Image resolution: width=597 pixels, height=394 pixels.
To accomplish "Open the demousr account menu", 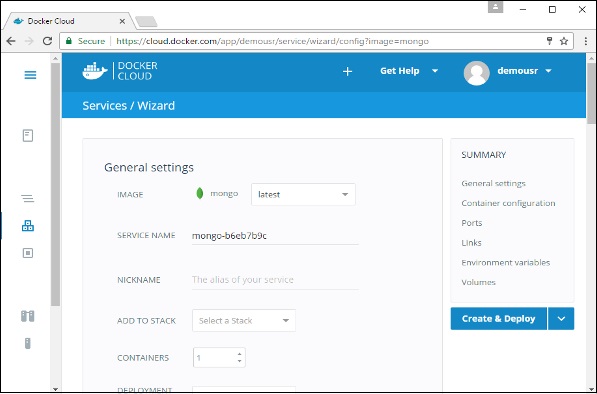I will pyautogui.click(x=524, y=71).
